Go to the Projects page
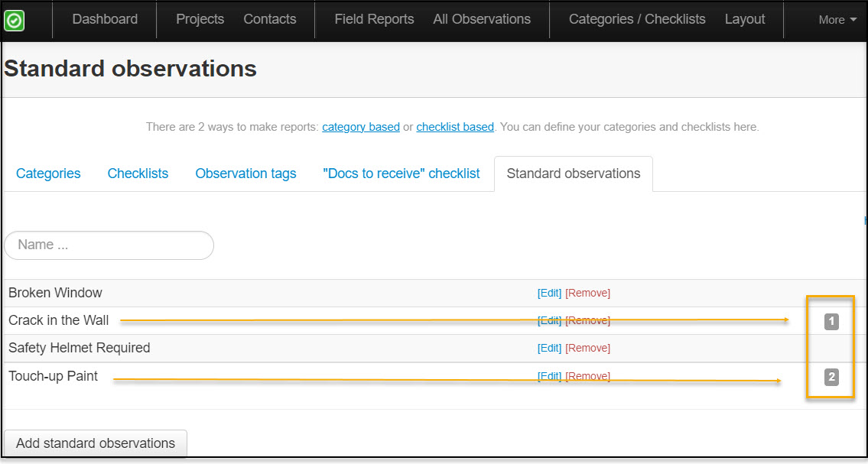 (x=200, y=19)
